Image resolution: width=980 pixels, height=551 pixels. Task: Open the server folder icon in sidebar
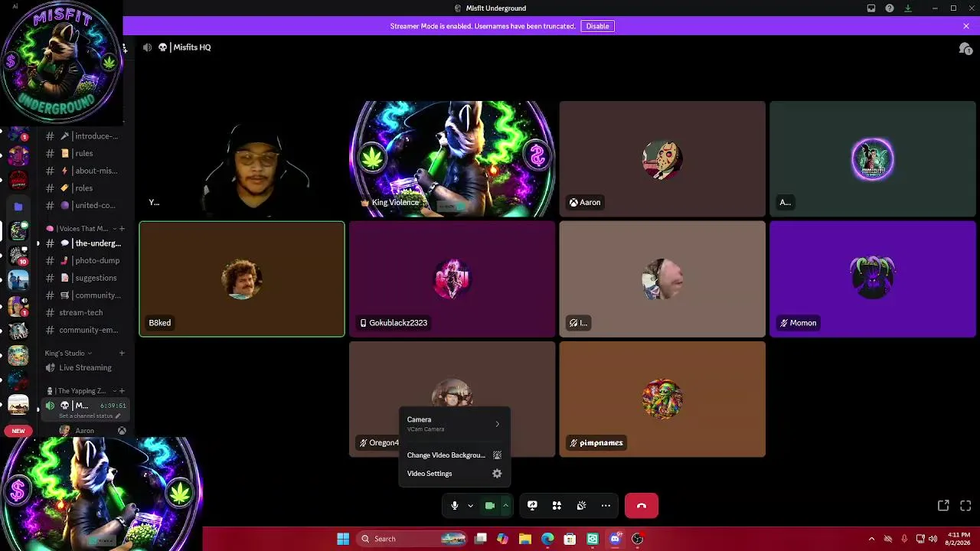18,206
